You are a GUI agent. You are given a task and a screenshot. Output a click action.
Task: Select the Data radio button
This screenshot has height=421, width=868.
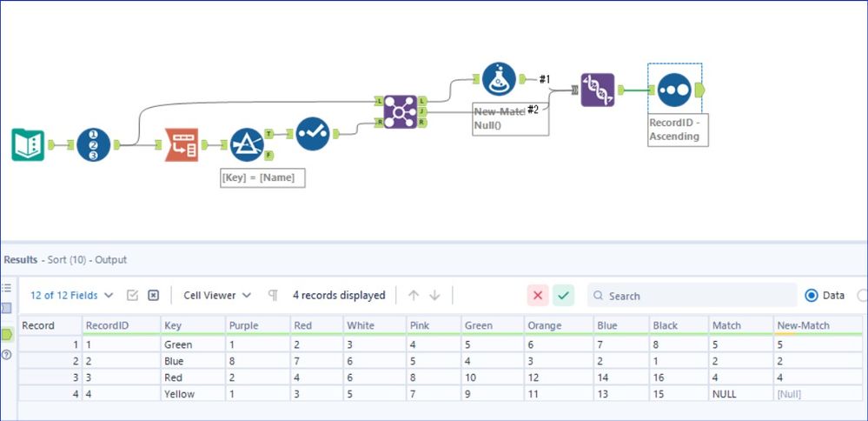(812, 295)
